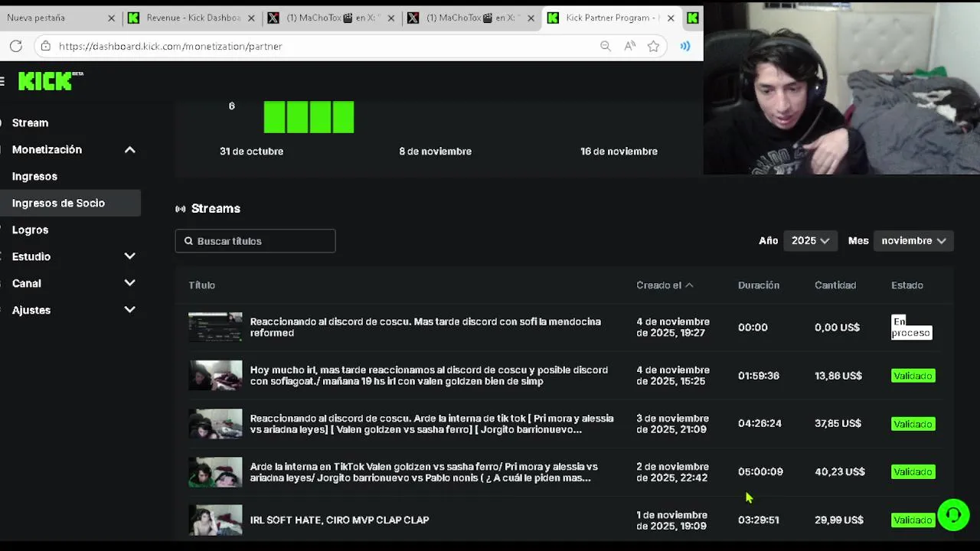The height and width of the screenshot is (551, 980).
Task: Open the read aloud icon in address bar
Action: (630, 46)
